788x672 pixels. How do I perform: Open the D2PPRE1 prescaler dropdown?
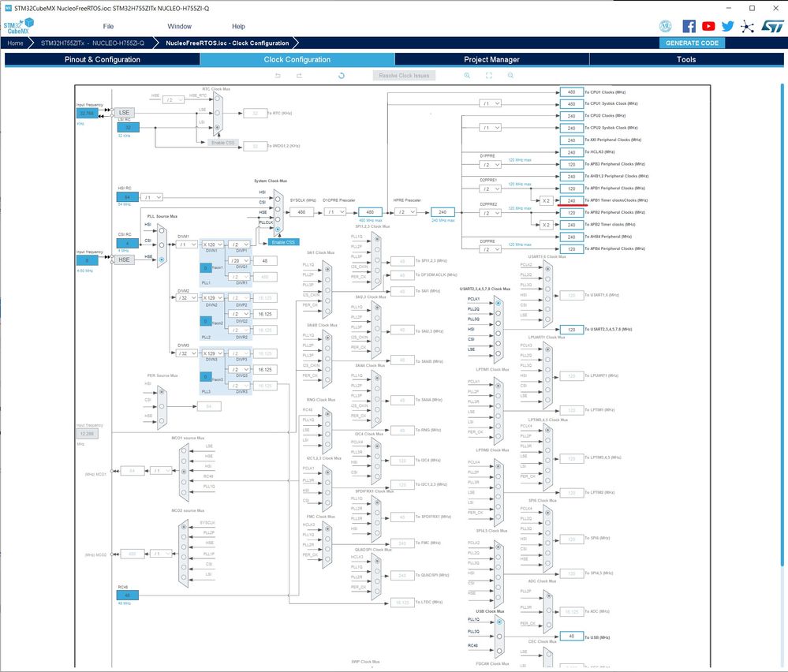click(x=490, y=189)
